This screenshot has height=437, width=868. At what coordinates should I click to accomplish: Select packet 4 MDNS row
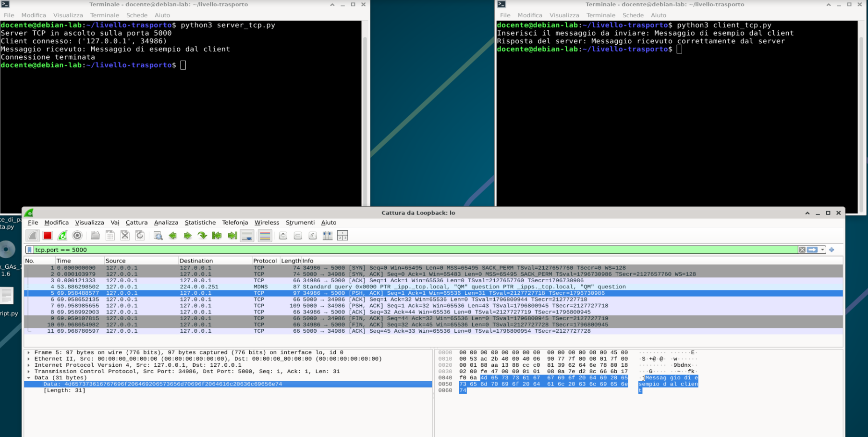(x=433, y=287)
